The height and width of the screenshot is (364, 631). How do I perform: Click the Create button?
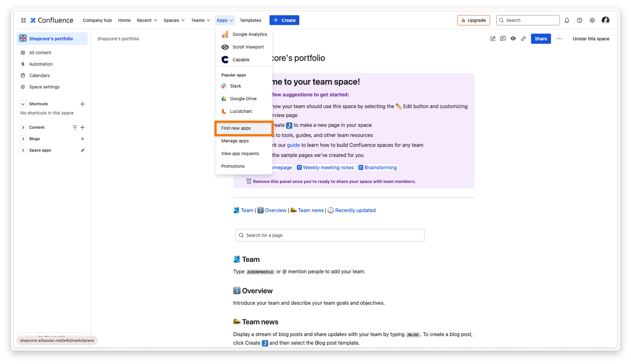pos(284,20)
